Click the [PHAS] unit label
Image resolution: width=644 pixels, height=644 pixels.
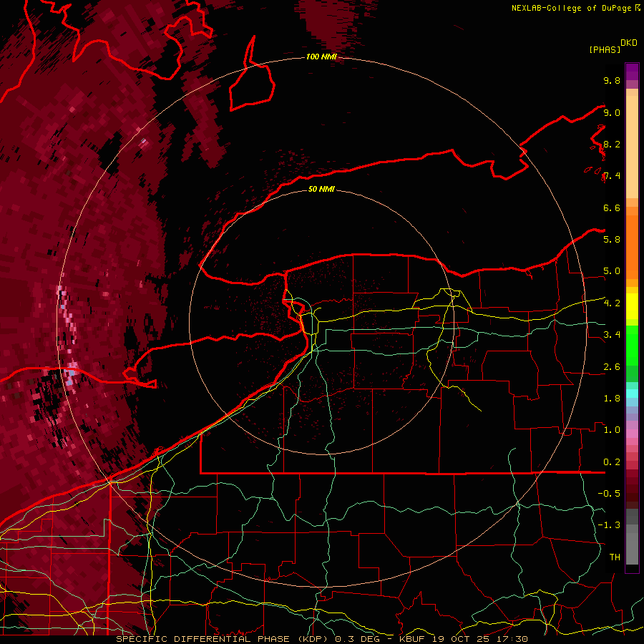pyautogui.click(x=605, y=50)
